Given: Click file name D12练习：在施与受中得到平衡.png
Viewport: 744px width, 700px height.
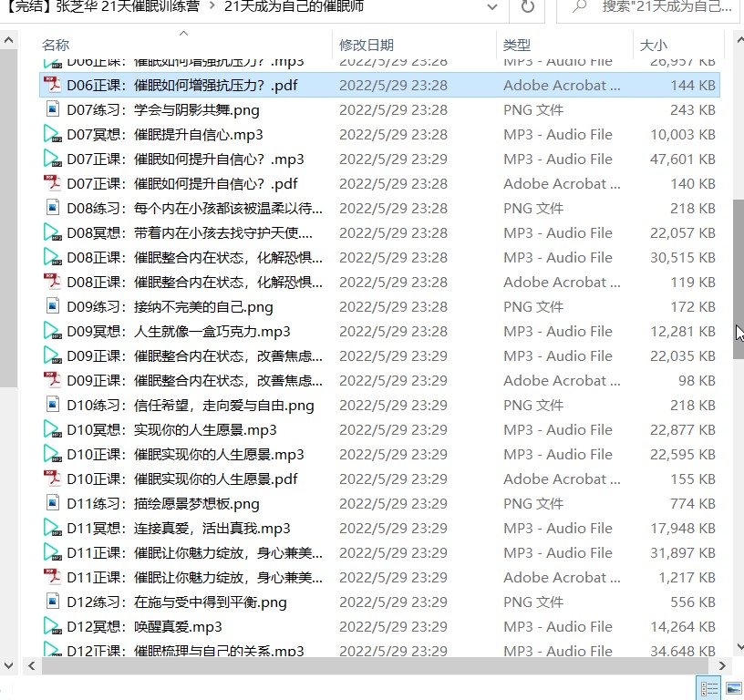Looking at the screenshot, I should point(177,602).
